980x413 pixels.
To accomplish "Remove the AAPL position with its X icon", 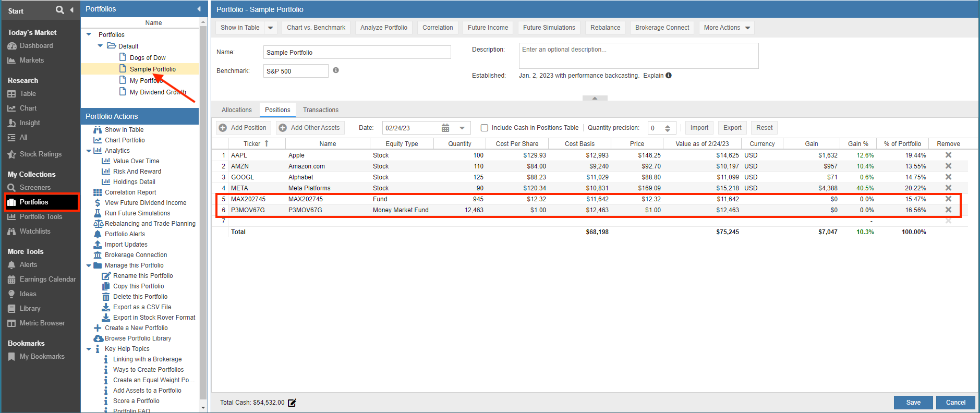I will [948, 155].
